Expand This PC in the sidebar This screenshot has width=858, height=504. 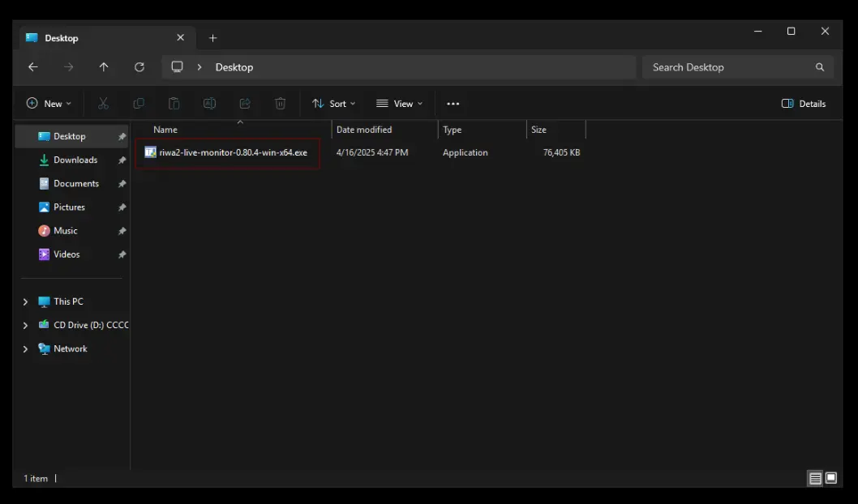click(25, 301)
